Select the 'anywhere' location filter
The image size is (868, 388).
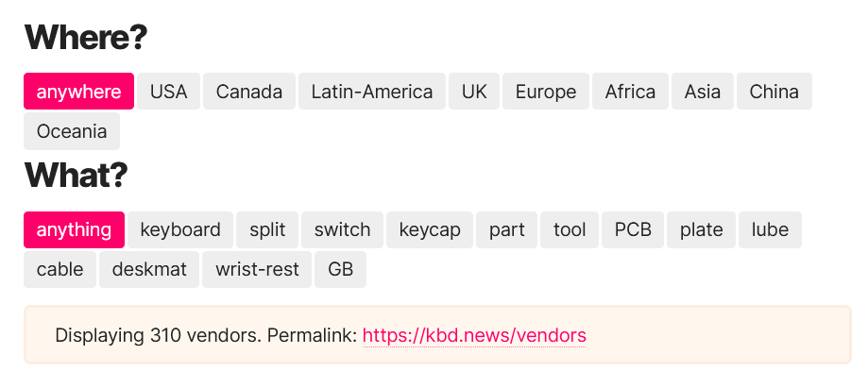pyautogui.click(x=78, y=92)
